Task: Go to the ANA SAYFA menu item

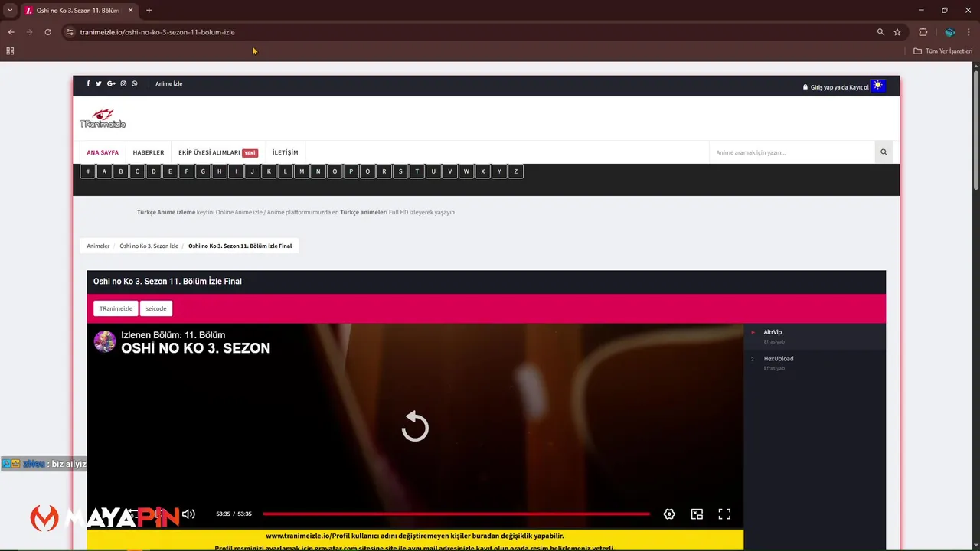Action: pyautogui.click(x=103, y=152)
